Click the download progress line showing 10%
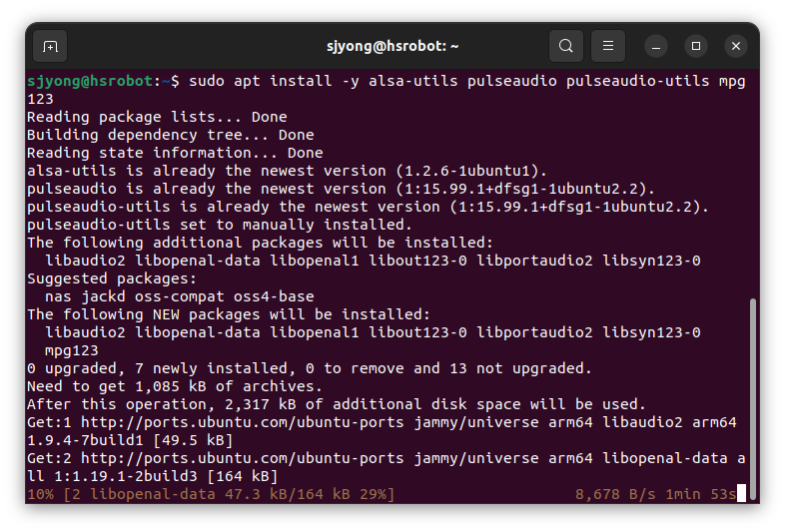The image size is (785, 532). 211,494
